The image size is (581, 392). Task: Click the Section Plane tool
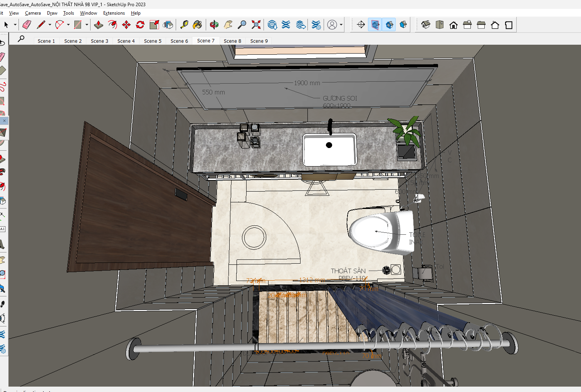point(361,25)
